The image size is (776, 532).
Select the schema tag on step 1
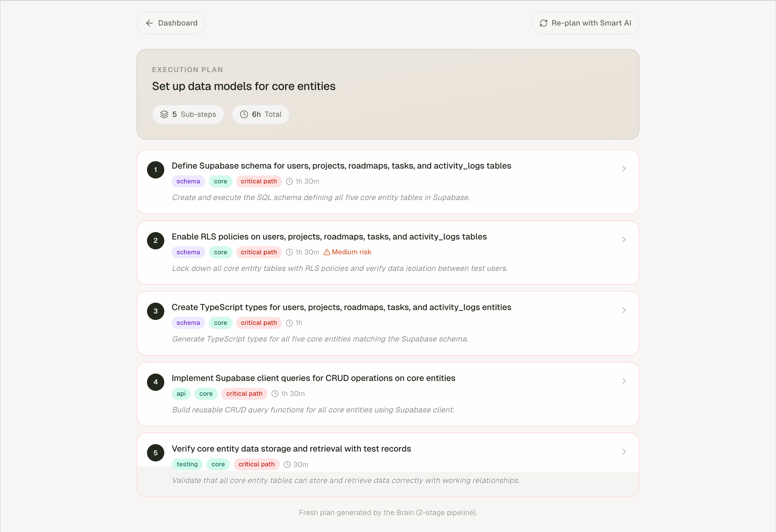click(x=188, y=181)
